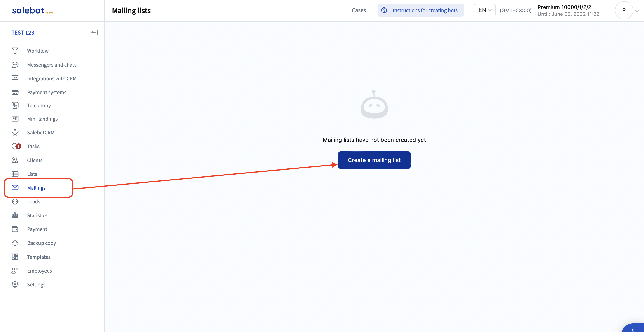The height and width of the screenshot is (332, 644).
Task: Open Tasks in the sidebar
Action: (x=33, y=146)
